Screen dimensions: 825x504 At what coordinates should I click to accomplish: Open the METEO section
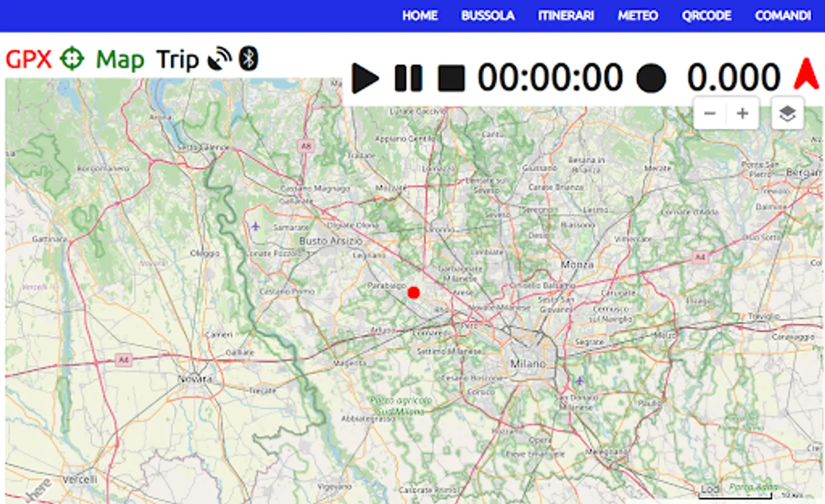pyautogui.click(x=638, y=16)
